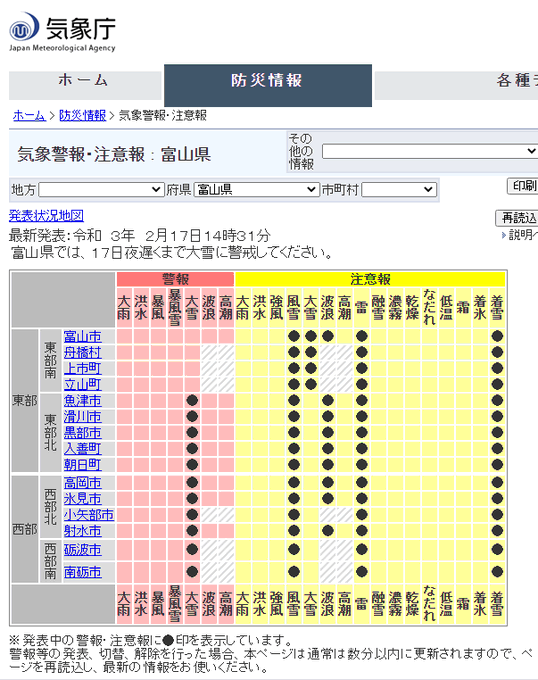Viewport: 538px width, 680px height.
Task: Open 射水市 warning details
Action: (x=82, y=531)
